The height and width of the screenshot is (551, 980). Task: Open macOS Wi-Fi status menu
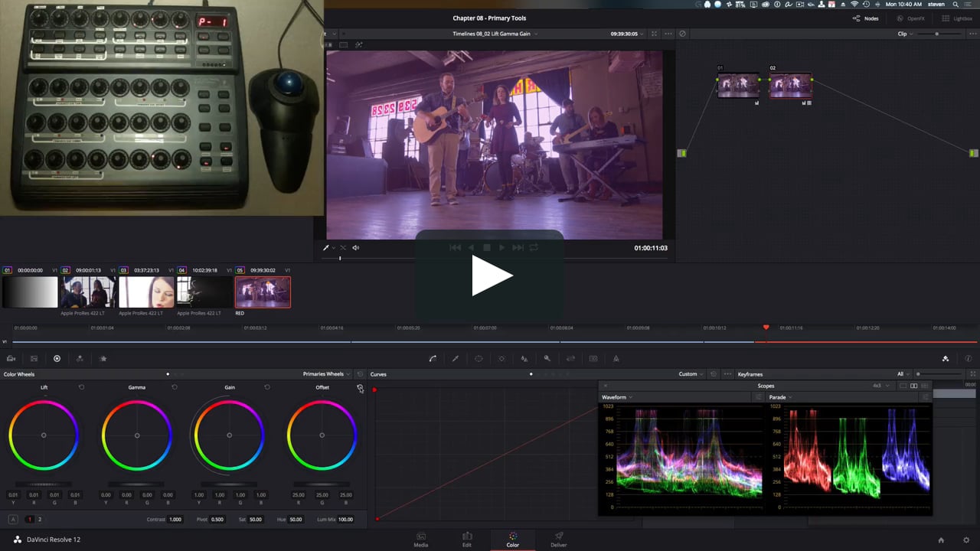(854, 5)
